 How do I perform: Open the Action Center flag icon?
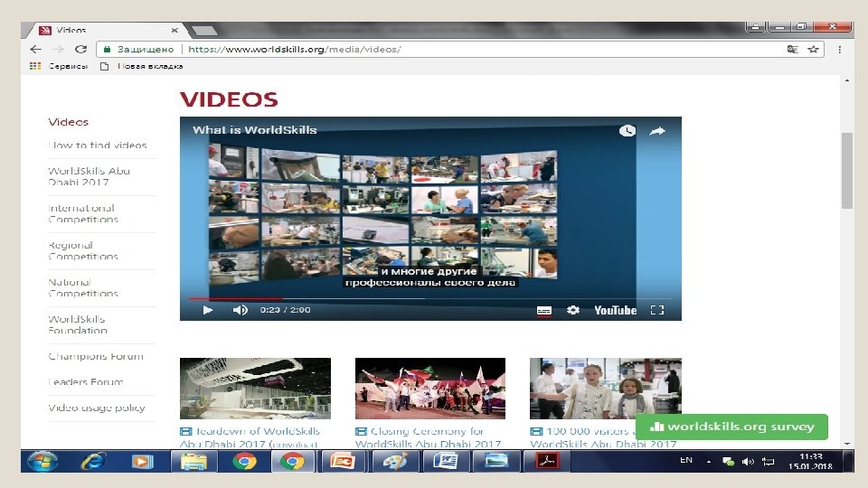point(768,462)
